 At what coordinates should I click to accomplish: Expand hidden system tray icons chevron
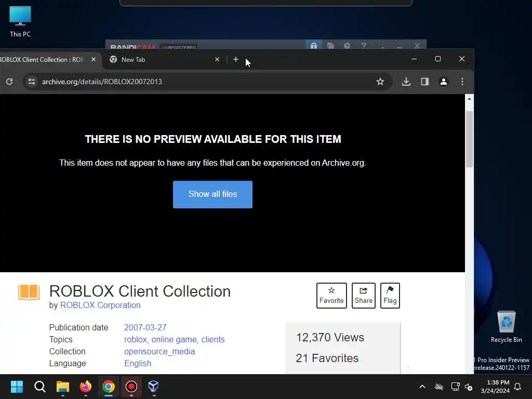(422, 387)
